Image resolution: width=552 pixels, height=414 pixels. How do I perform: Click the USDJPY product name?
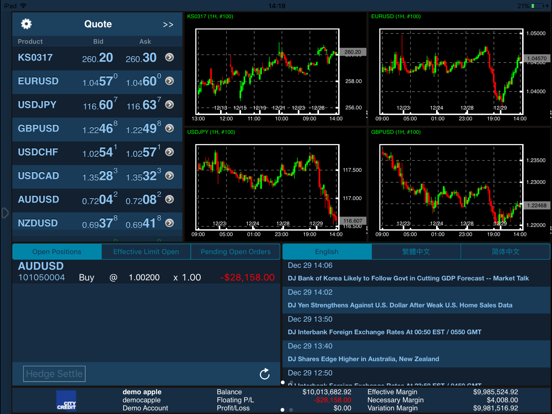tap(37, 105)
